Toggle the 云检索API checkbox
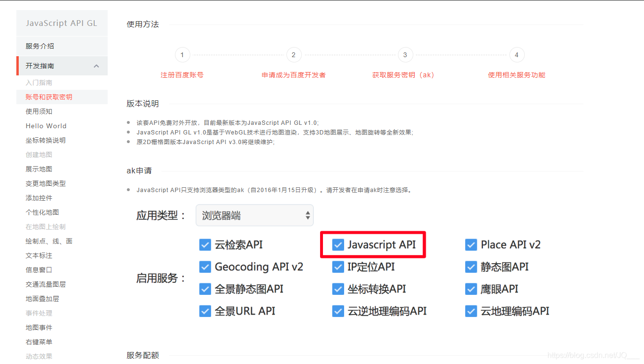 pyautogui.click(x=205, y=245)
